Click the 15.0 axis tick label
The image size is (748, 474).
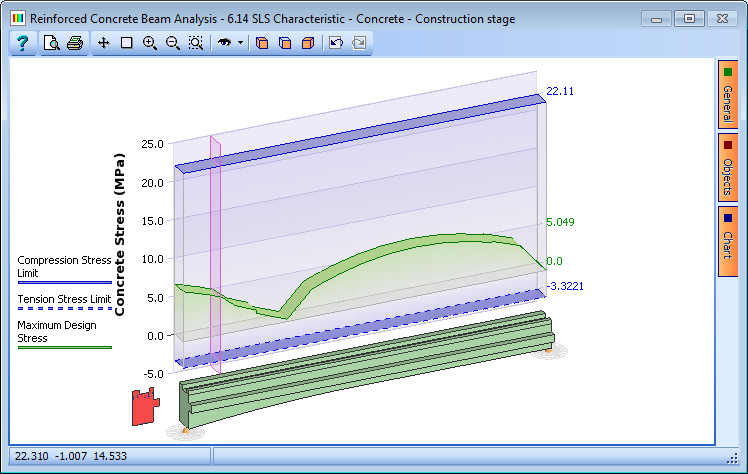152,221
